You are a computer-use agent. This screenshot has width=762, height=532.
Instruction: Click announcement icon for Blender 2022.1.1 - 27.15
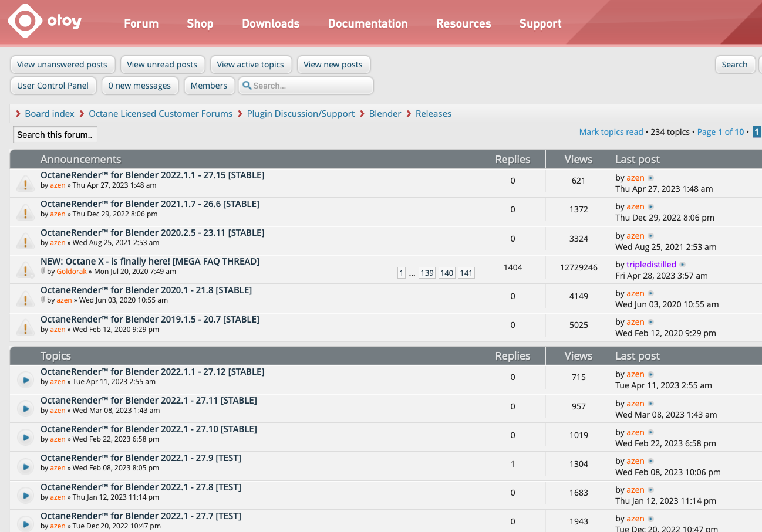tap(25, 184)
